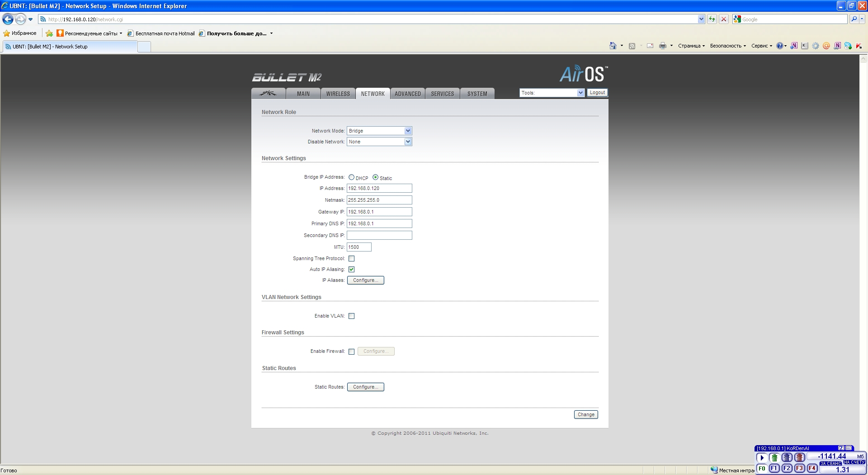Click the Add to Favorites bar icon
The image size is (868, 475).
[x=49, y=33]
